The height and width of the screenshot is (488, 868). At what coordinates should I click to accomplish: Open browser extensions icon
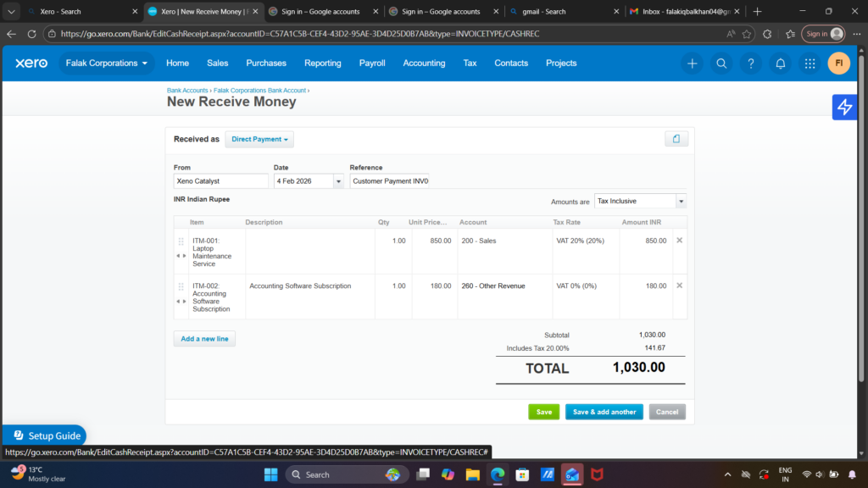tap(767, 34)
